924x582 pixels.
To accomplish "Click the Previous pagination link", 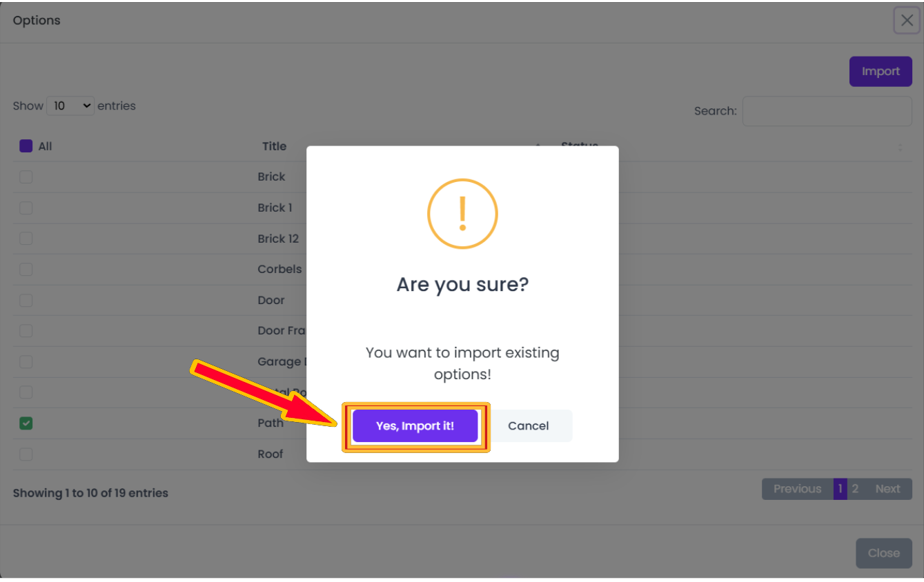I will point(797,489).
